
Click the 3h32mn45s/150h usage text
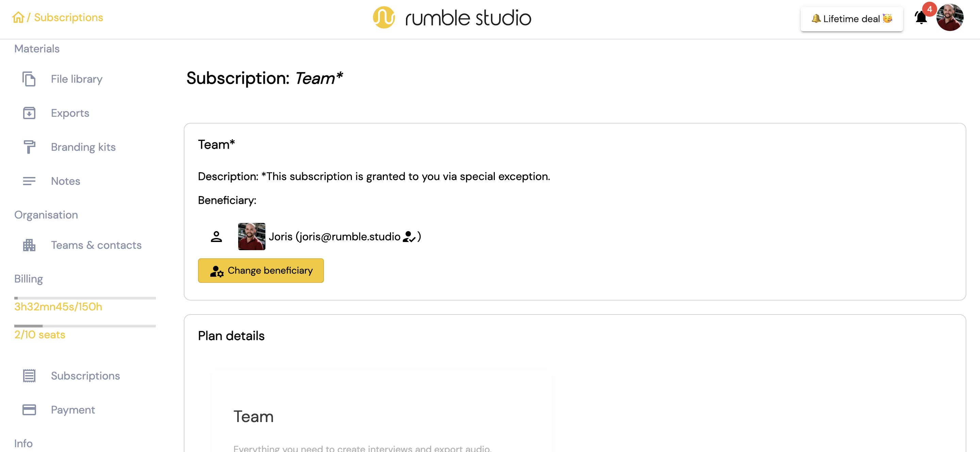click(58, 307)
